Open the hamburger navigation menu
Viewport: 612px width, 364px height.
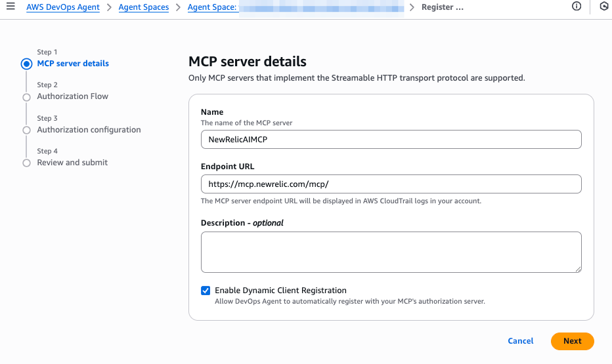[x=10, y=7]
